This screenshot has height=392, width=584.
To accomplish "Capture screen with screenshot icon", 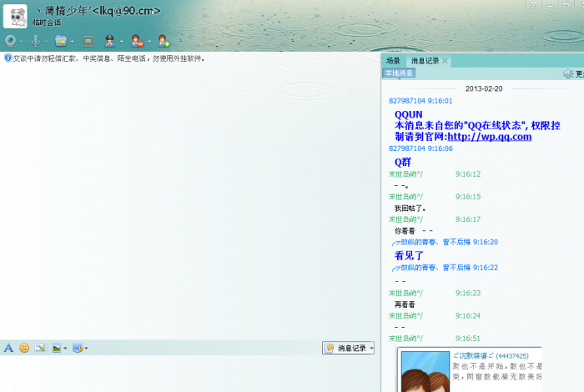I will (78, 348).
